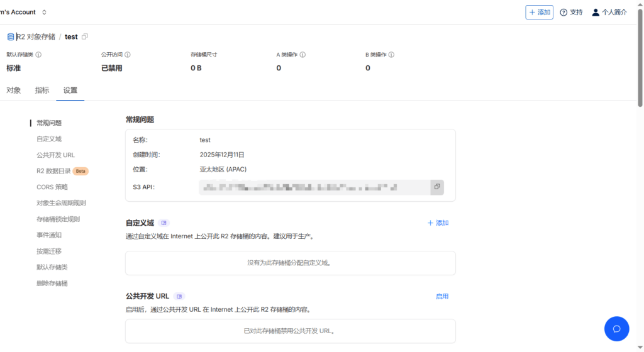
Task: Click the page vertical scrollbar
Action: [x=640, y=57]
